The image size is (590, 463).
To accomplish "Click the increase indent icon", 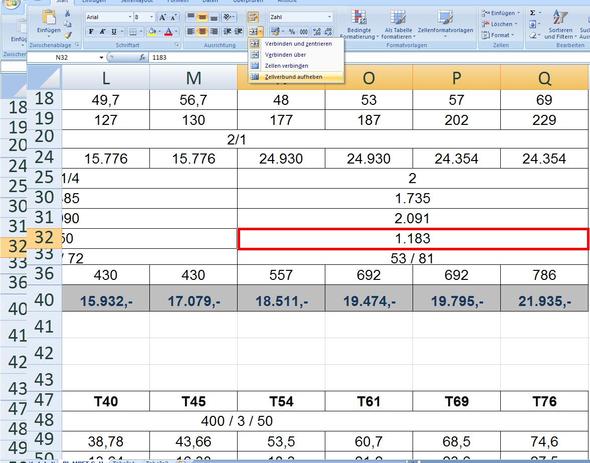I will 239,31.
